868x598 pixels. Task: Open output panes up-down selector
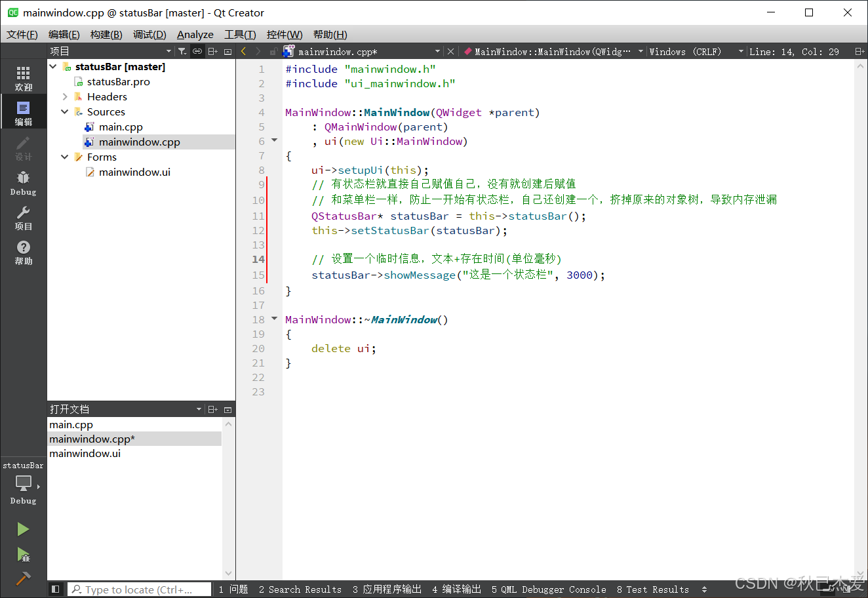tap(704, 589)
